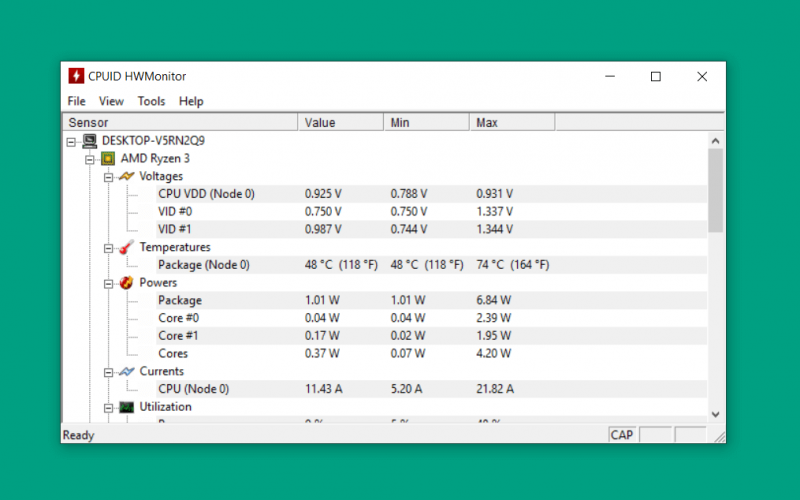Click the 4.20 W max cores power

(x=493, y=354)
